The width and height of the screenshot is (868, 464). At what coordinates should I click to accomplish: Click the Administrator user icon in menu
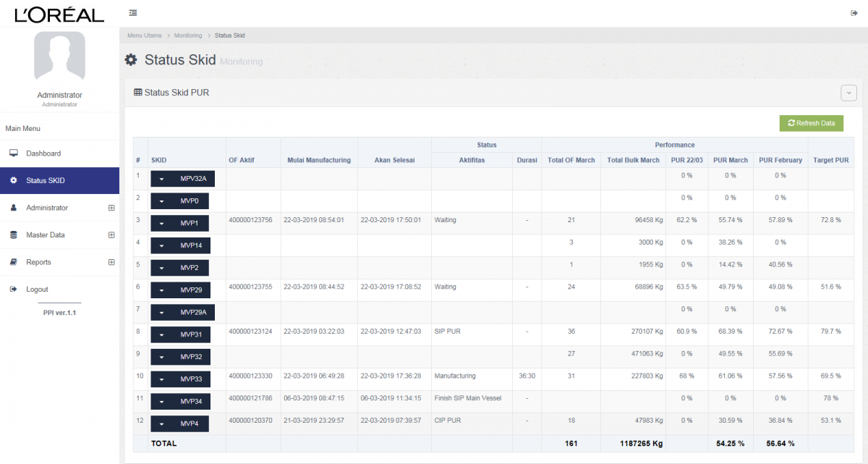pyautogui.click(x=13, y=208)
